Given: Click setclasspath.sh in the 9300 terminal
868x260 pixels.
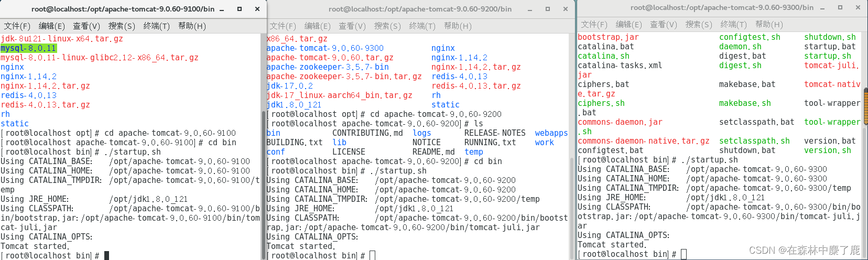Looking at the screenshot, I should point(754,141).
